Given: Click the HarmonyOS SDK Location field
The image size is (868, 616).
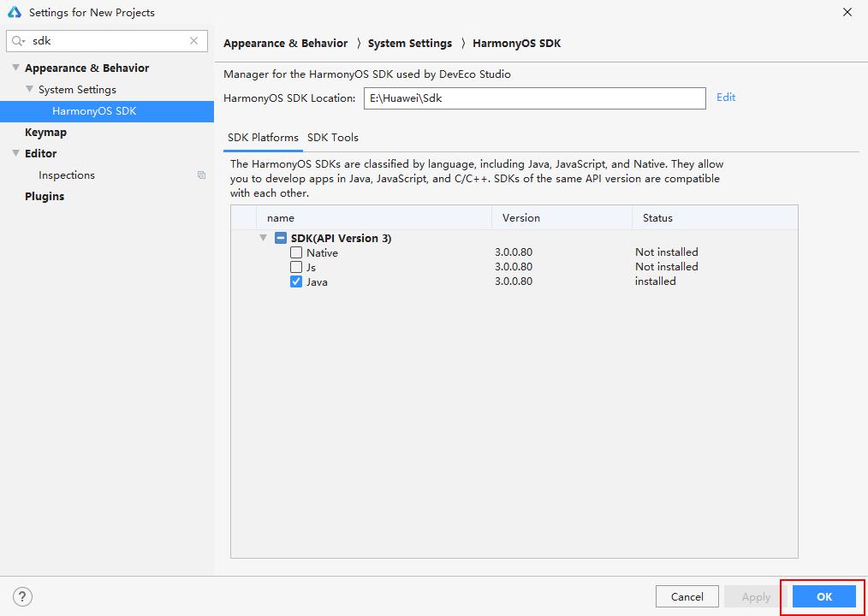Looking at the screenshot, I should tap(534, 98).
